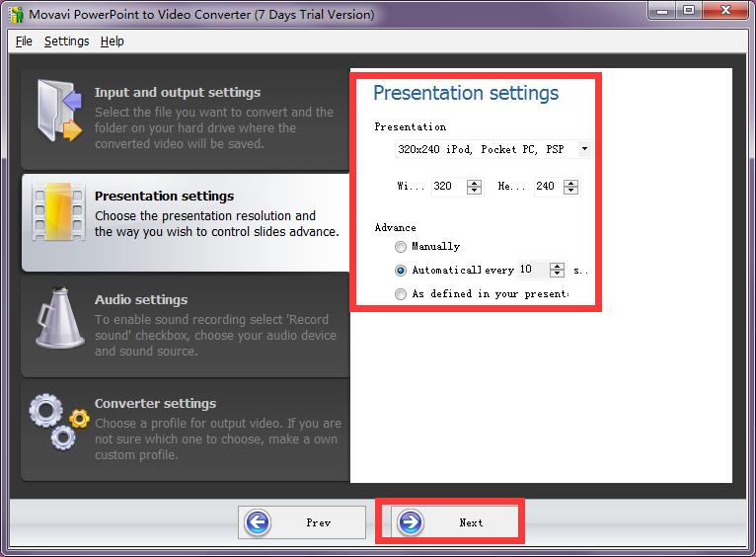This screenshot has height=557, width=756.
Task: Decrease the auto-advance seconds with down arrow
Action: (x=558, y=274)
